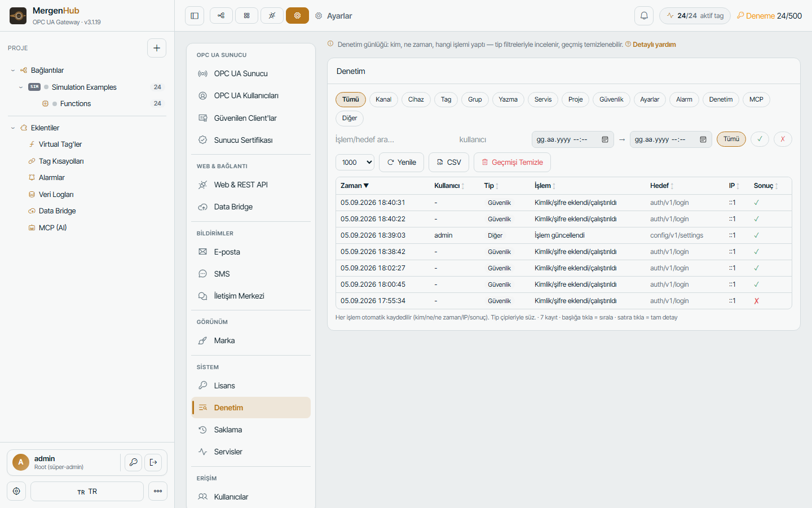Open E-posta notification settings
The width and height of the screenshot is (812, 508).
(251, 252)
